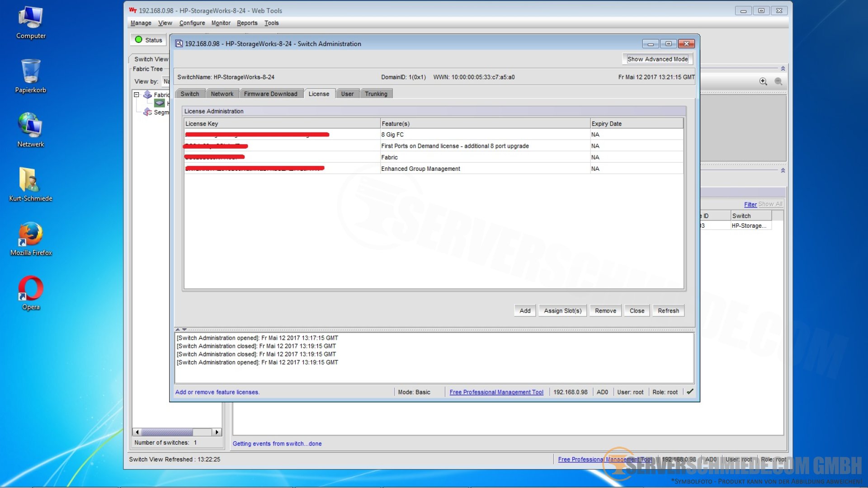The image size is (868, 488).
Task: Click the zoom out magnifier icon
Action: point(778,81)
